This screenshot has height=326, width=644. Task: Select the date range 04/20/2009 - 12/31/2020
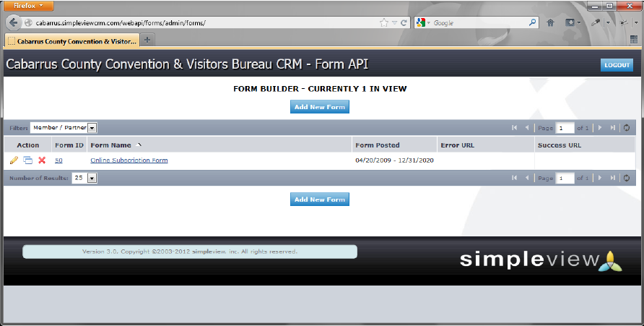pyautogui.click(x=394, y=160)
